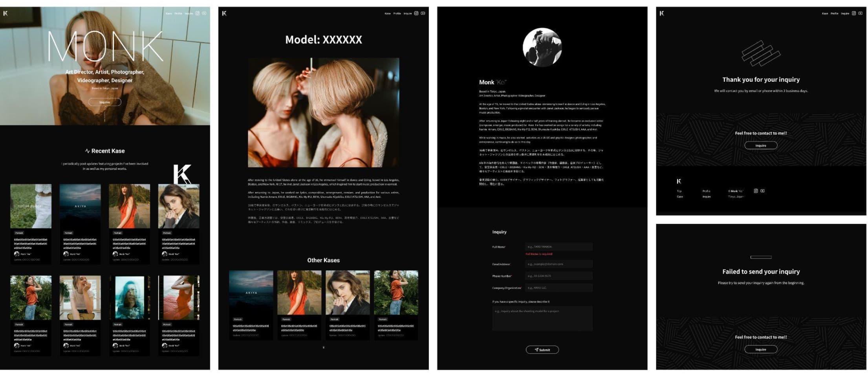Open pink water film-strip card in Recent Kase
The image size is (868, 376).
pyautogui.click(x=179, y=315)
